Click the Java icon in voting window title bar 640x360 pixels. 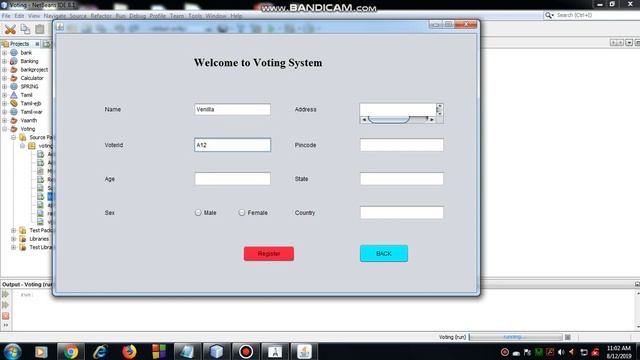[x=60, y=27]
